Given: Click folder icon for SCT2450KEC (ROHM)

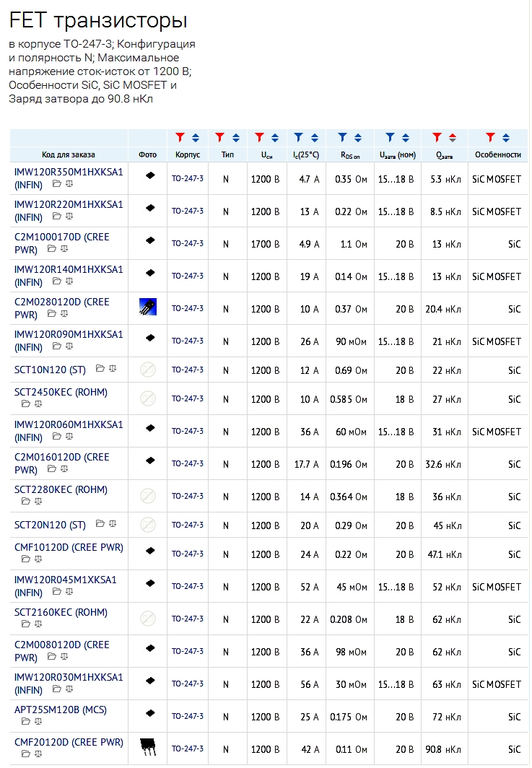Looking at the screenshot, I should click(26, 403).
